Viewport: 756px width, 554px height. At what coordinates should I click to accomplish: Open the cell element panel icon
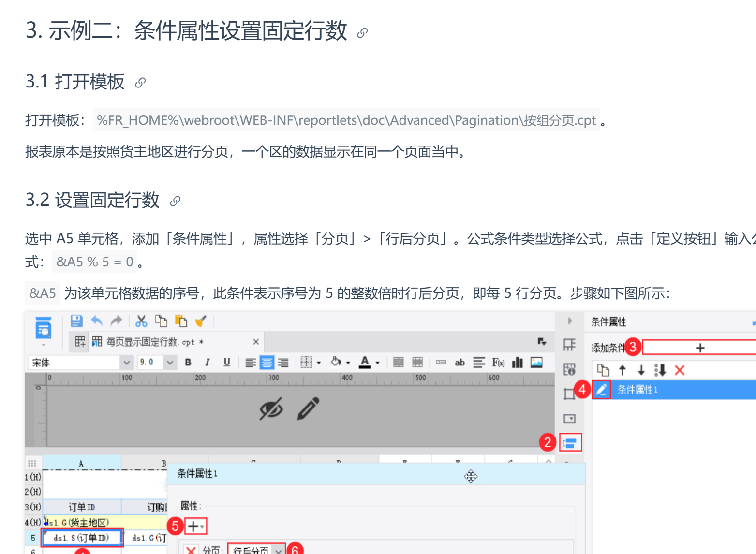coord(570,345)
